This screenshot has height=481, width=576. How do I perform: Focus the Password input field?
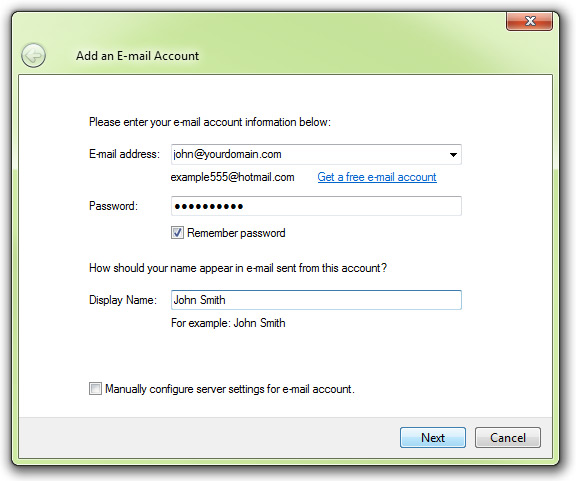pos(316,206)
